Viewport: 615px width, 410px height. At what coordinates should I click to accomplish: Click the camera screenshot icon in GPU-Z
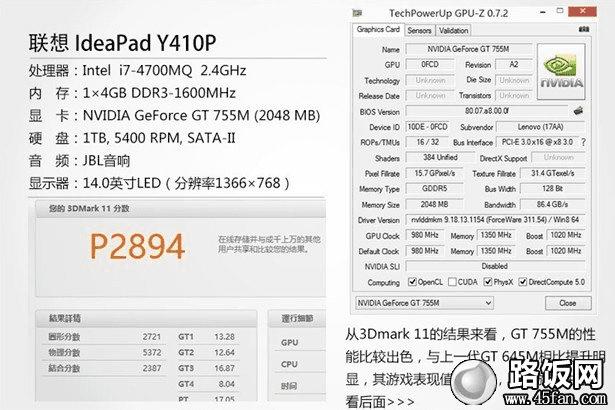coord(584,29)
